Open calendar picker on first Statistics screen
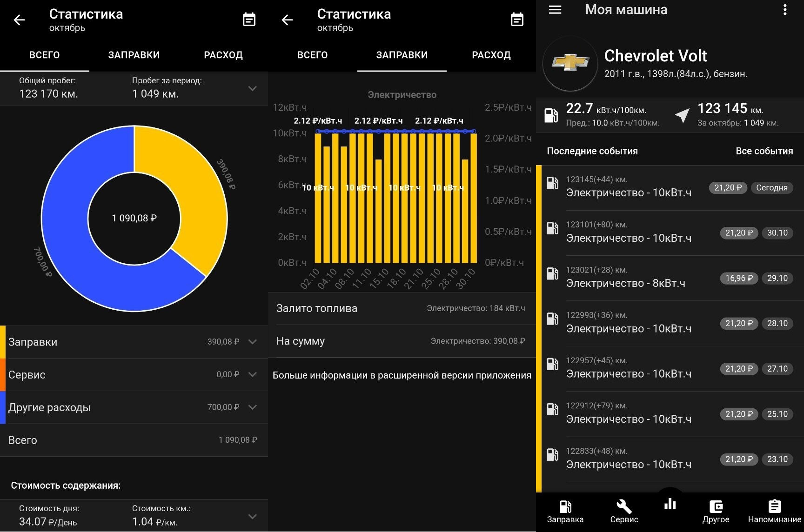 tap(249, 20)
